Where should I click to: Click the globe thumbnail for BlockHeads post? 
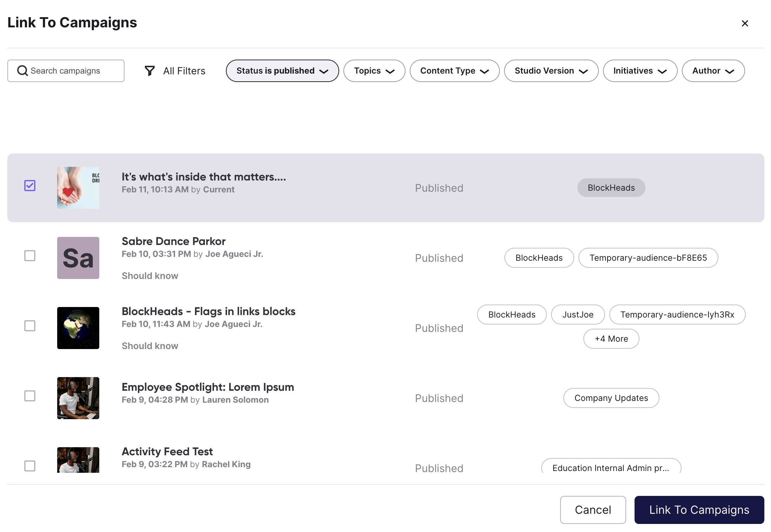[78, 328]
